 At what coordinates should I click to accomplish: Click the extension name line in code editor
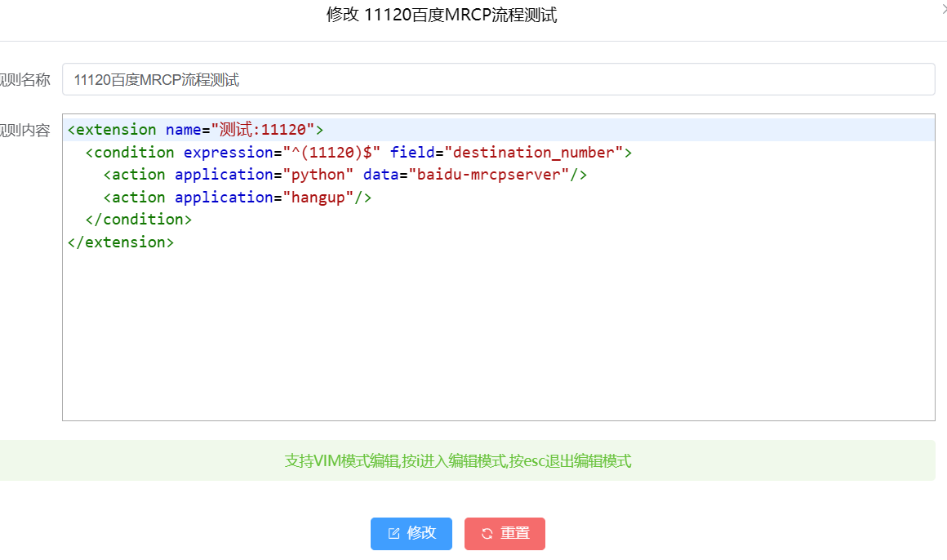tap(498, 129)
